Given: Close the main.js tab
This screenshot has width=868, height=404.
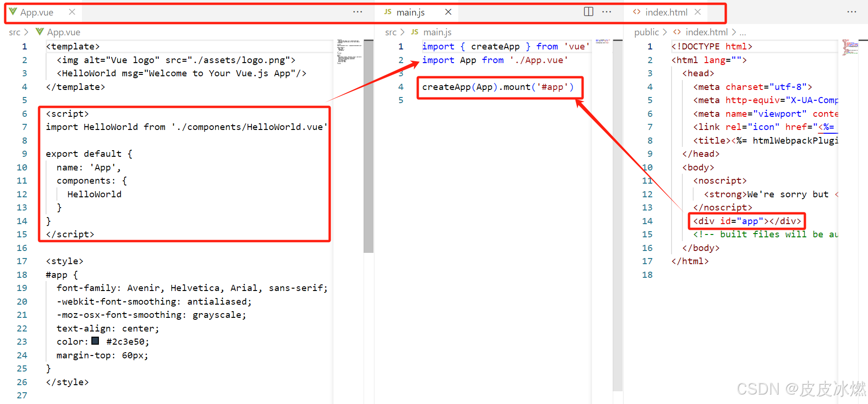Looking at the screenshot, I should 448,12.
